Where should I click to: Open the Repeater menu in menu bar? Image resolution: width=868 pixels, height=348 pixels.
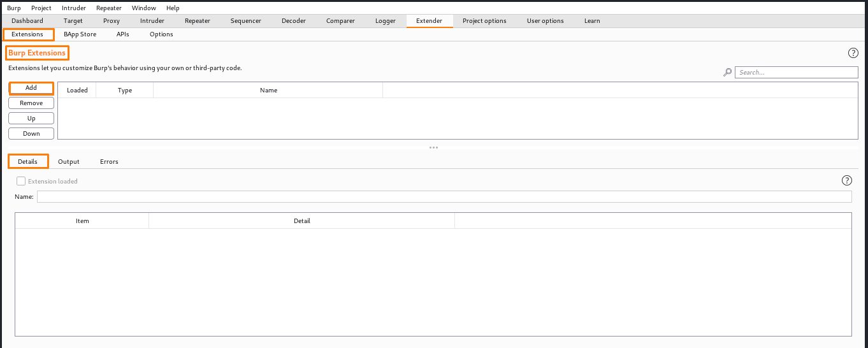coord(109,8)
